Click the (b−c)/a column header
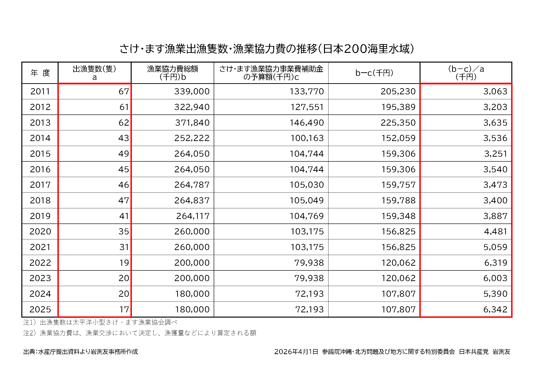The image size is (555, 392). coord(466,73)
